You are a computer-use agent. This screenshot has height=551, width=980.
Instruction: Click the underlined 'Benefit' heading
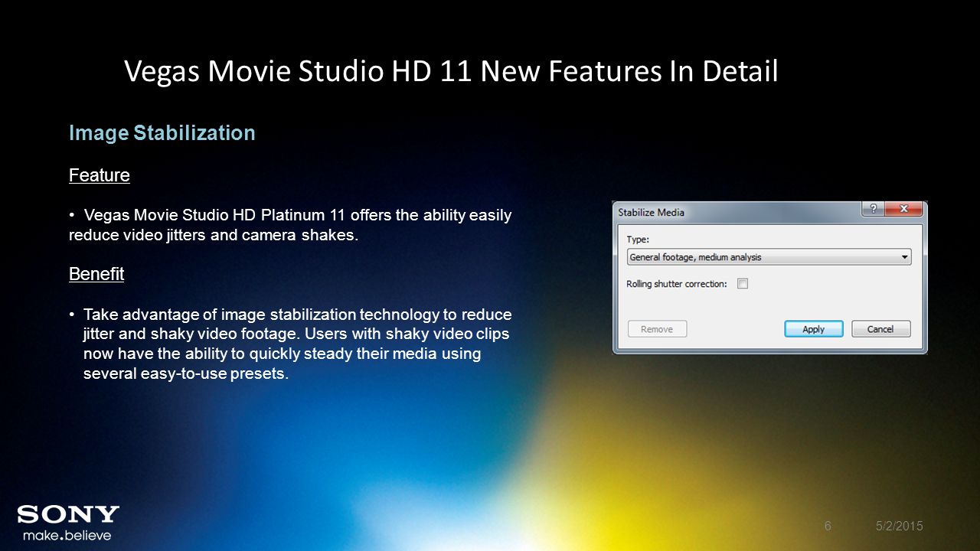(96, 274)
